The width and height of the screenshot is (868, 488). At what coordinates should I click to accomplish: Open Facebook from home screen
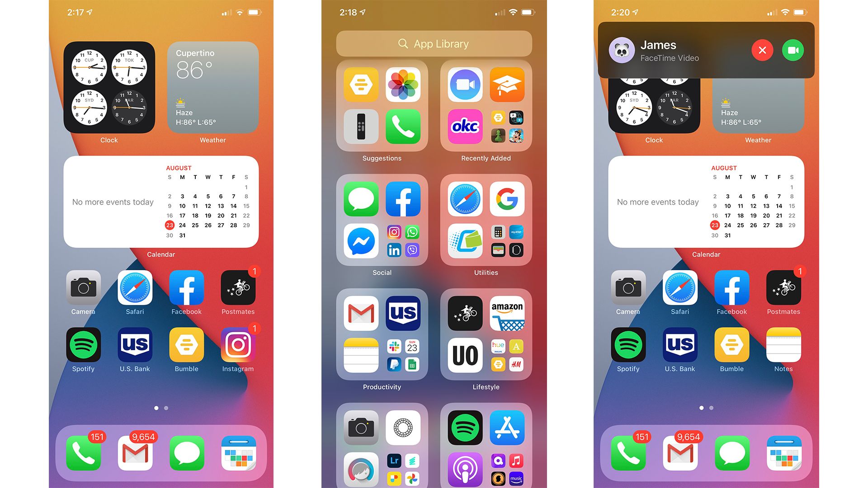pos(185,290)
